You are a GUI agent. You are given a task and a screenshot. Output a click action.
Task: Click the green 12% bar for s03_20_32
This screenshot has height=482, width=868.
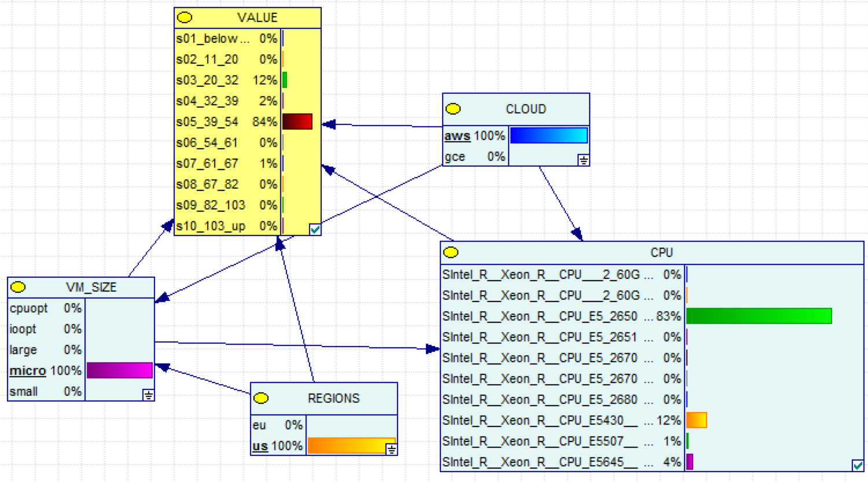[285, 80]
